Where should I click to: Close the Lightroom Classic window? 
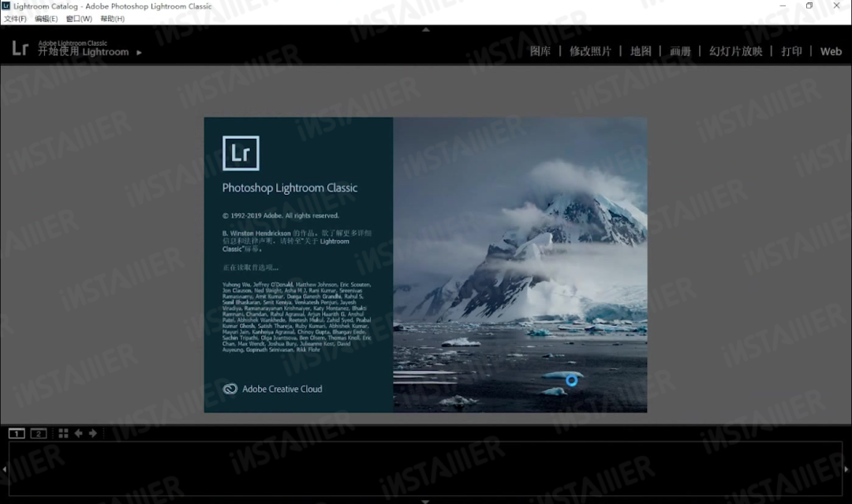[836, 6]
